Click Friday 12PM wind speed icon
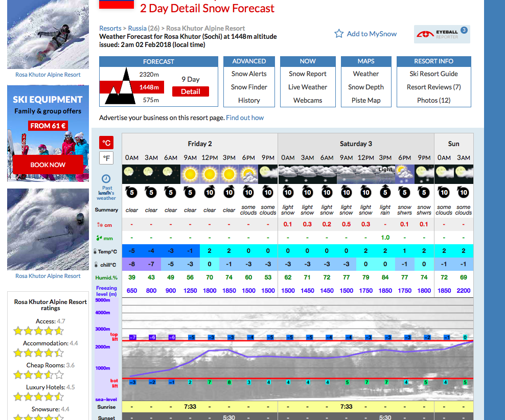This screenshot has height=420, width=505. (210, 192)
